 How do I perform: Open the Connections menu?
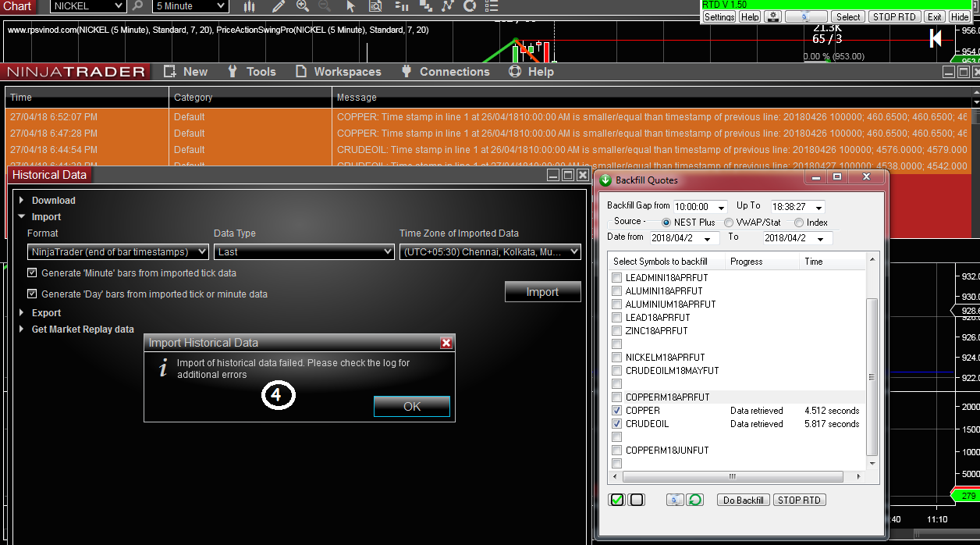point(446,72)
